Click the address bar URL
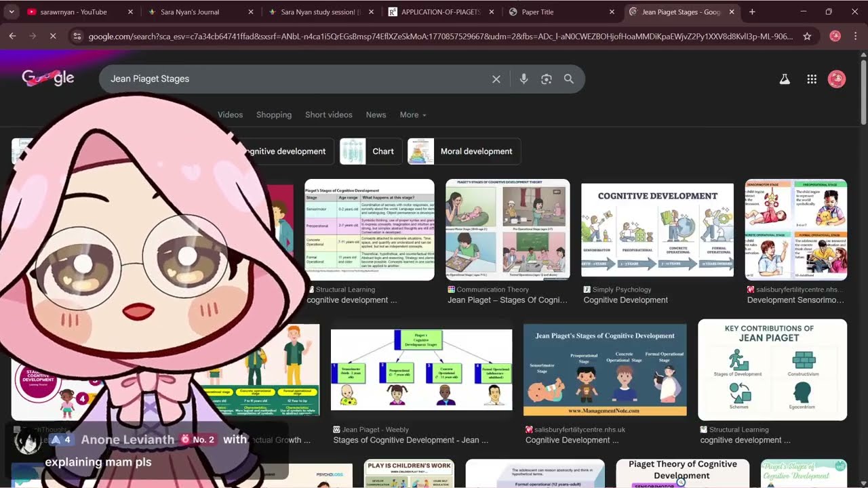This screenshot has height=488, width=868. [x=441, y=36]
